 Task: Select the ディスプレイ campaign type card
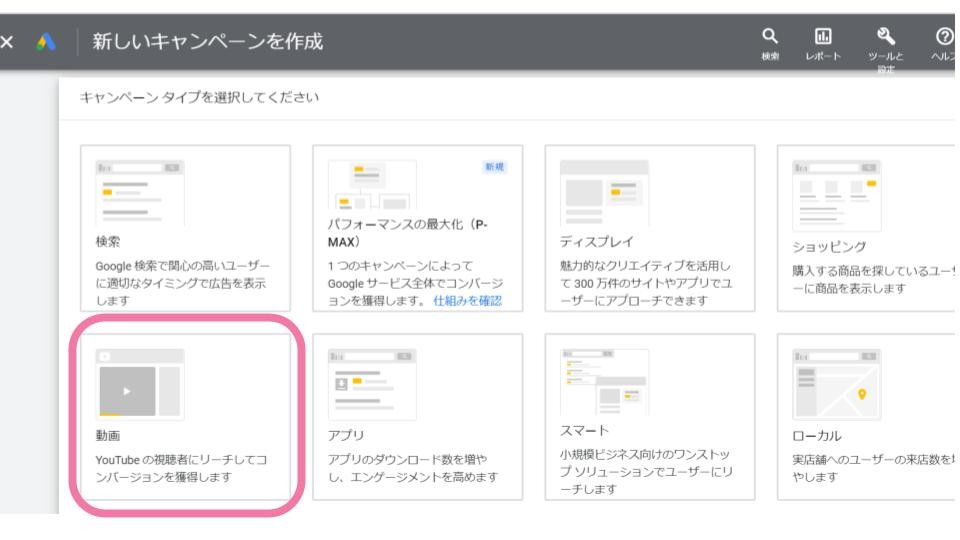(650, 228)
